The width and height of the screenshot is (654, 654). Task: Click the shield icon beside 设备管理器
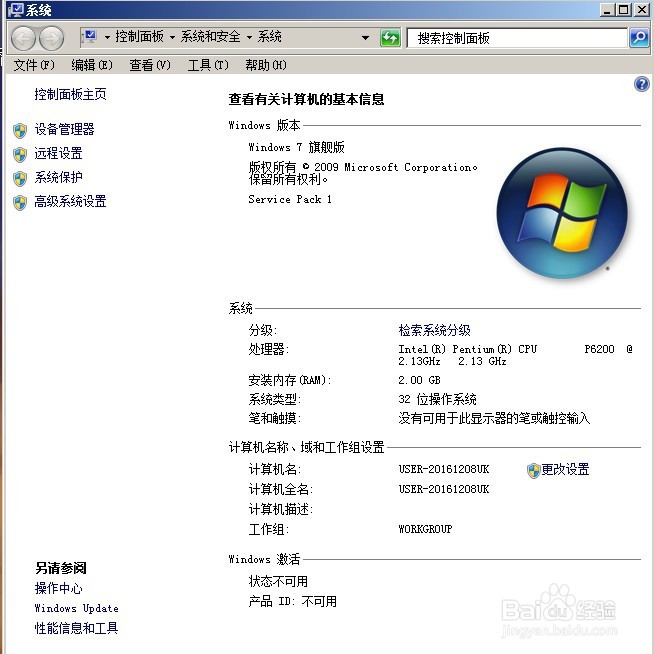pos(20,130)
